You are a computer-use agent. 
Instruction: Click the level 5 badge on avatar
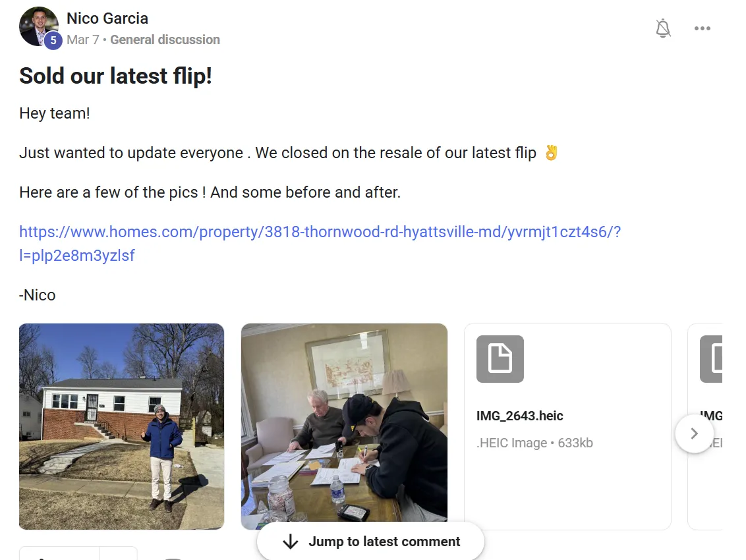click(53, 40)
